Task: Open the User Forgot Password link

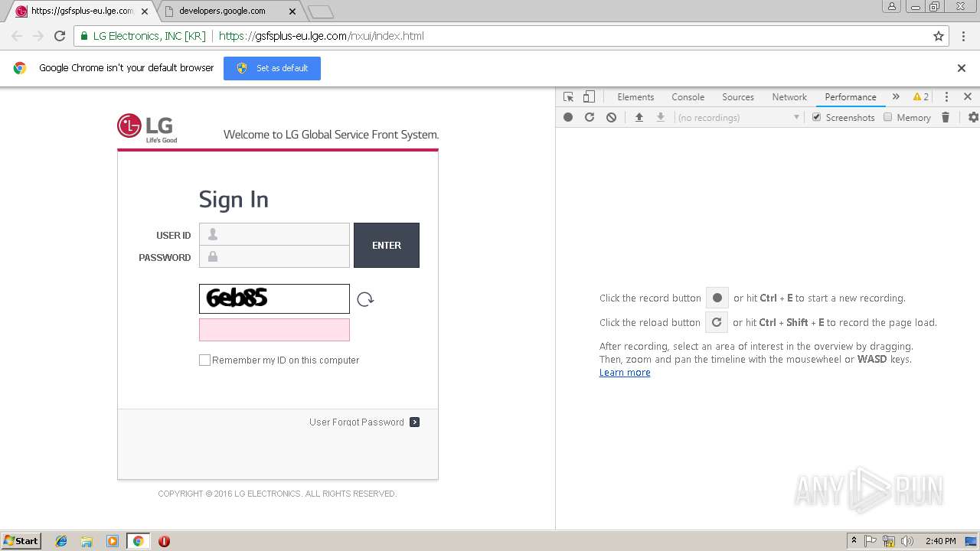Action: click(x=357, y=422)
